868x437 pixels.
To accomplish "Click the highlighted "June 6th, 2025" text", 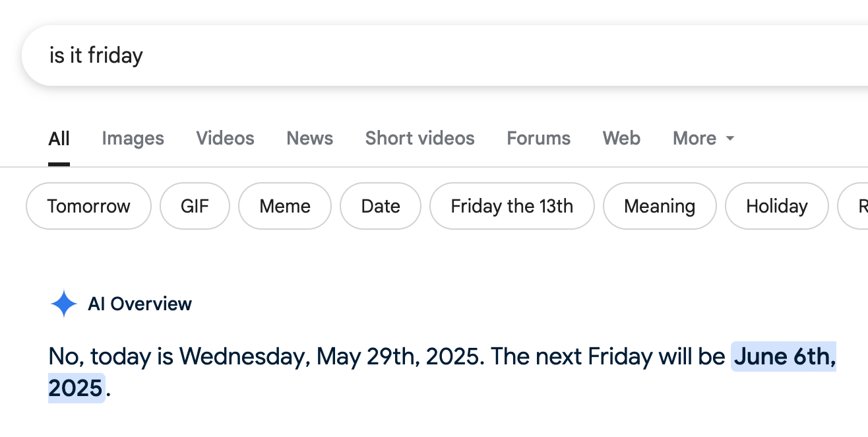I will point(784,357).
